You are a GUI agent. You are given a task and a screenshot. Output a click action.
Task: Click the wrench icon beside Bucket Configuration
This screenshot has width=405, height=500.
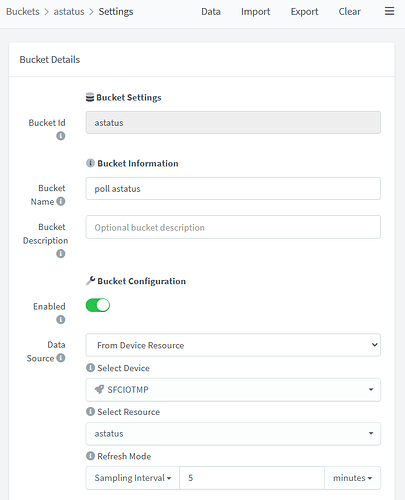90,281
